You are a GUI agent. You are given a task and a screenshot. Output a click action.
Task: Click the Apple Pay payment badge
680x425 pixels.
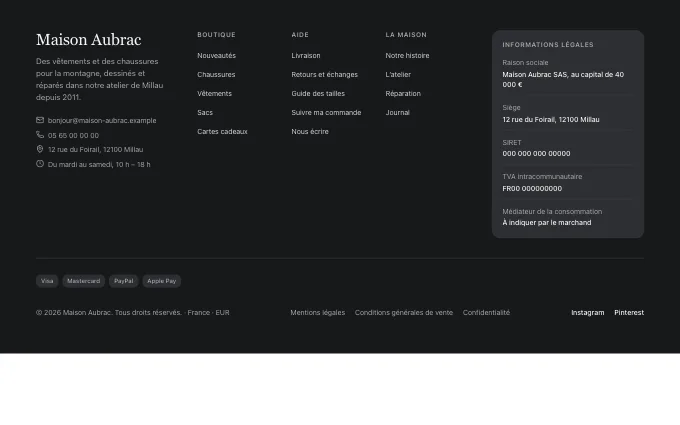(x=161, y=281)
